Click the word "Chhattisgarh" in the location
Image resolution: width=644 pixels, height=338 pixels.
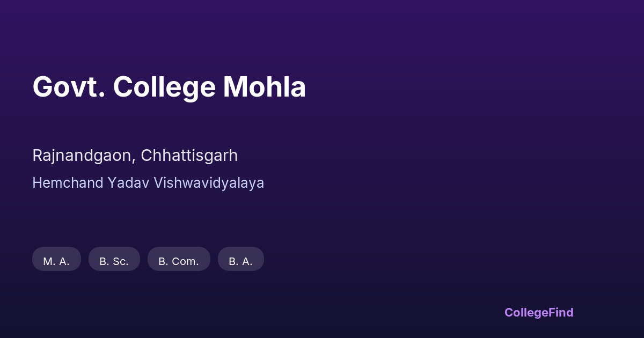pos(189,156)
